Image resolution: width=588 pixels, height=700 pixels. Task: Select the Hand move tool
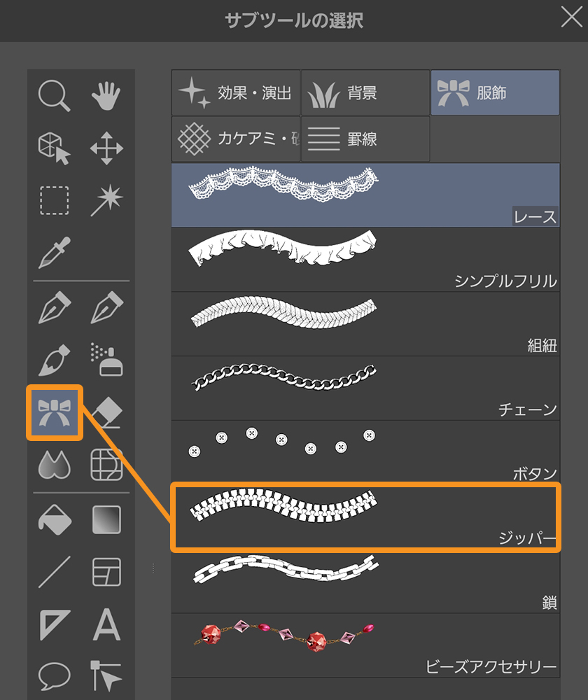[106, 95]
